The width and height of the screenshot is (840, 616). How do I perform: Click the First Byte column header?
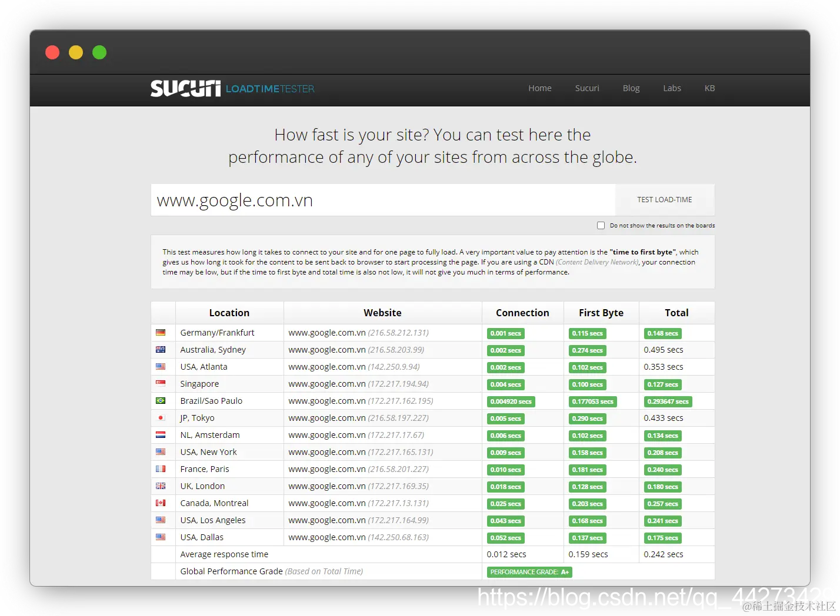601,313
